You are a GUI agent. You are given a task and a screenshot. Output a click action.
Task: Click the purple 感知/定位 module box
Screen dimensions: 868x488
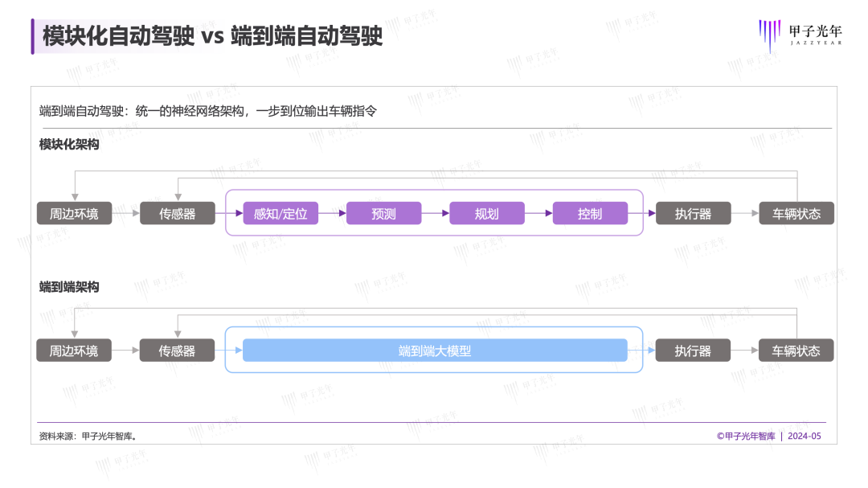pyautogui.click(x=280, y=213)
